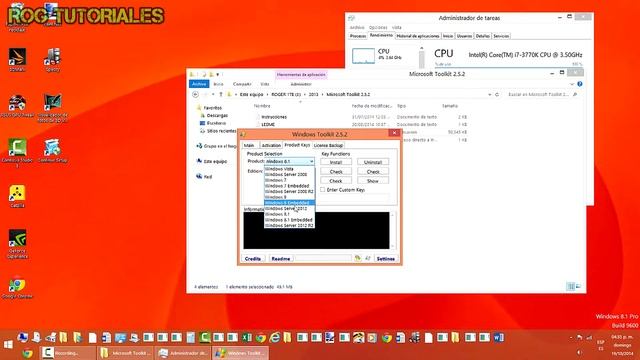Refresh the Explorer address bar
640x360 pixels.
click(x=497, y=95)
